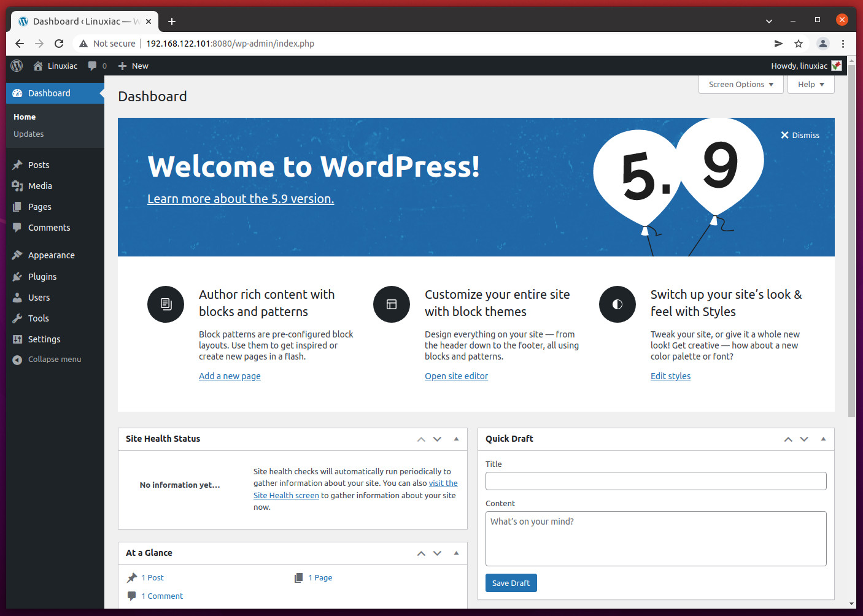Reload the page in browser
This screenshot has width=863, height=616.
pyautogui.click(x=59, y=44)
